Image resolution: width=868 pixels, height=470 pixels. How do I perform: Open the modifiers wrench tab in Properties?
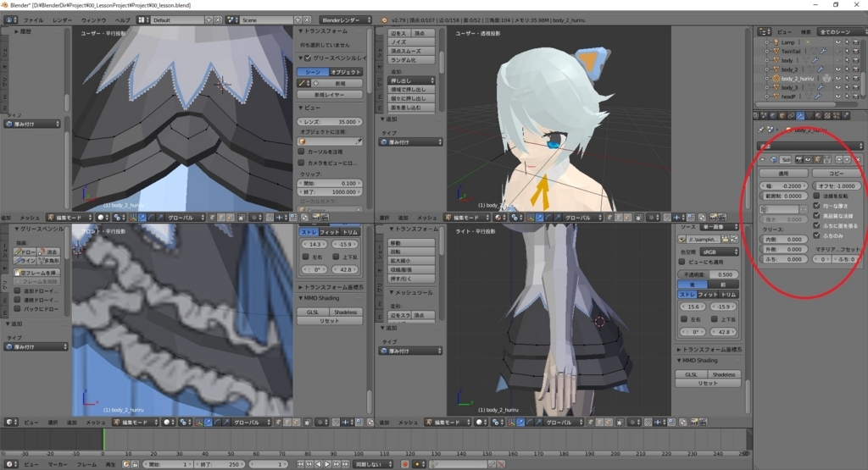pos(800,115)
